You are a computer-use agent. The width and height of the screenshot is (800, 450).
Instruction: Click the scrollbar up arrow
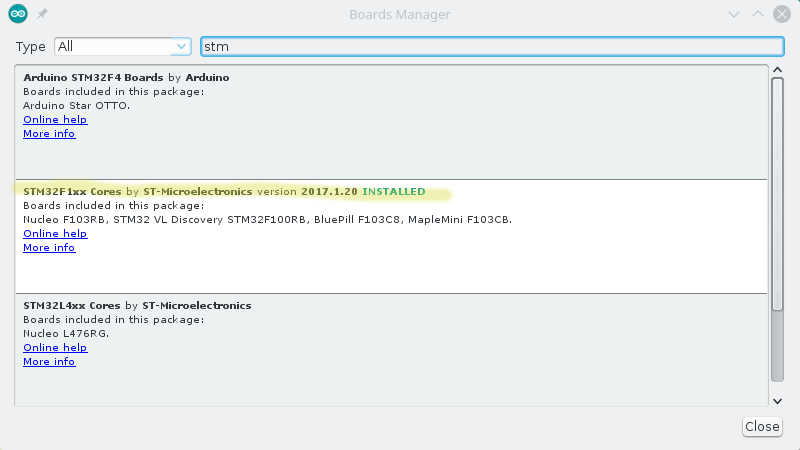(x=777, y=71)
